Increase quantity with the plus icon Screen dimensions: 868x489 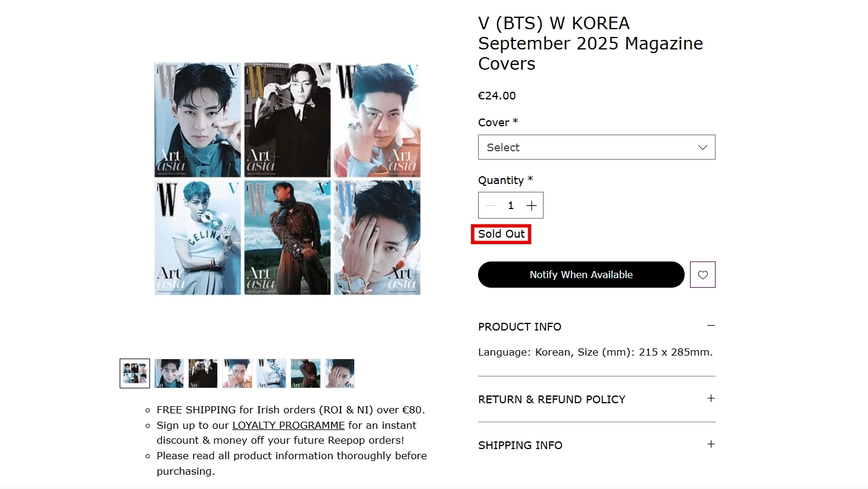point(532,205)
